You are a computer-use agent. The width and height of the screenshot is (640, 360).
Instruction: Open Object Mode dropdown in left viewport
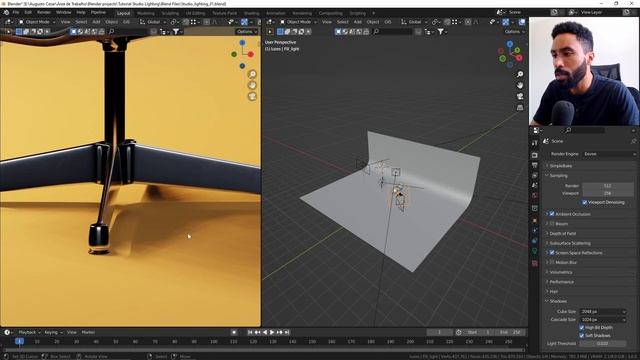point(37,22)
